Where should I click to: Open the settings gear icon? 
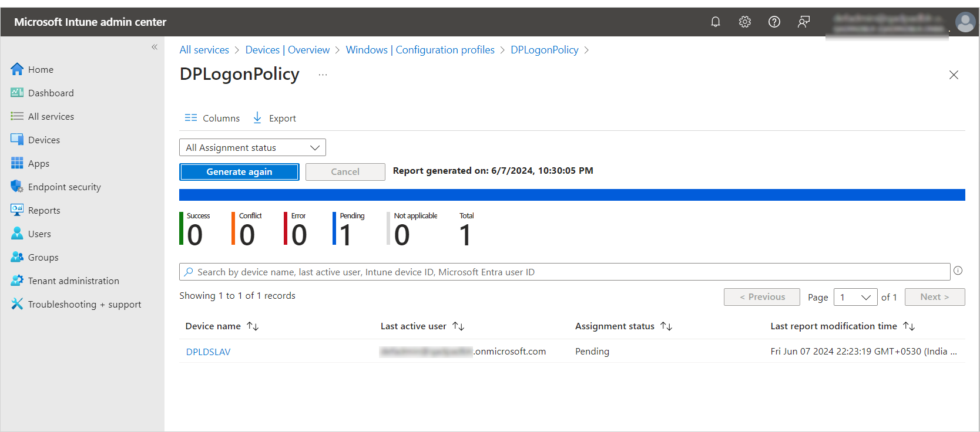[744, 22]
